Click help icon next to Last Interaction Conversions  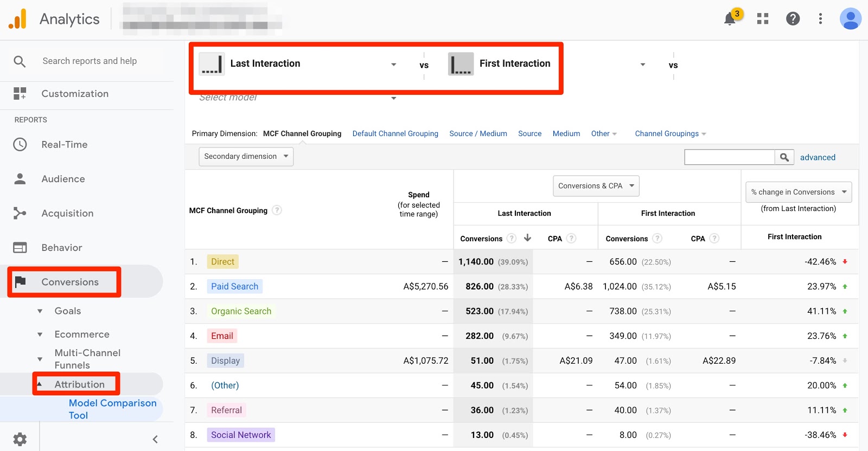[x=511, y=239]
